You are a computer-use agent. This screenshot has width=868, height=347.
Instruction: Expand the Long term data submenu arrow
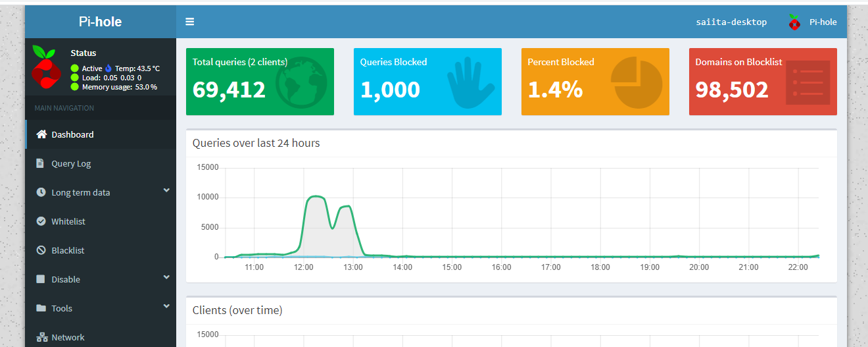166,191
